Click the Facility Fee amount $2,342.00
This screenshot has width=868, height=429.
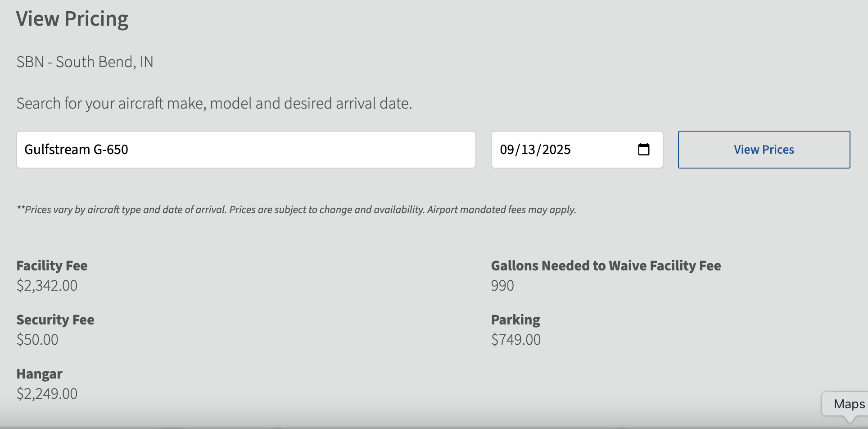[x=47, y=285]
